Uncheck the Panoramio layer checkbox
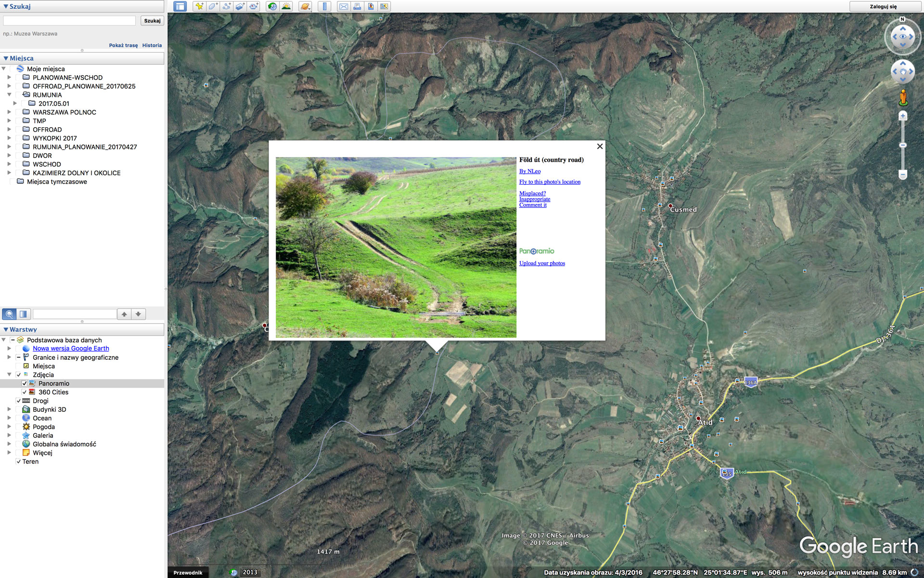This screenshot has width=924, height=578. pyautogui.click(x=25, y=383)
